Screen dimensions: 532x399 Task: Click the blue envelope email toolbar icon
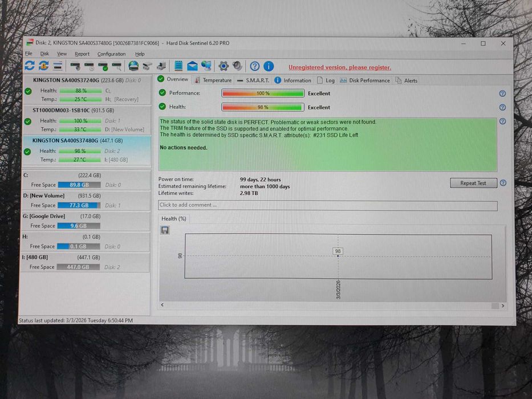click(x=192, y=66)
